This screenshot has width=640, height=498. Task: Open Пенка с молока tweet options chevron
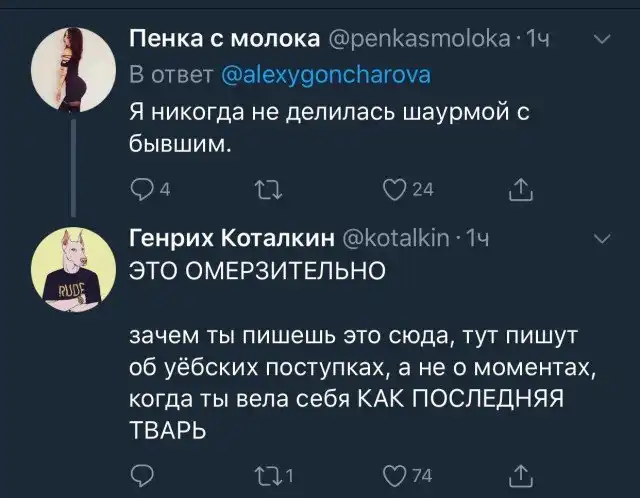(603, 41)
